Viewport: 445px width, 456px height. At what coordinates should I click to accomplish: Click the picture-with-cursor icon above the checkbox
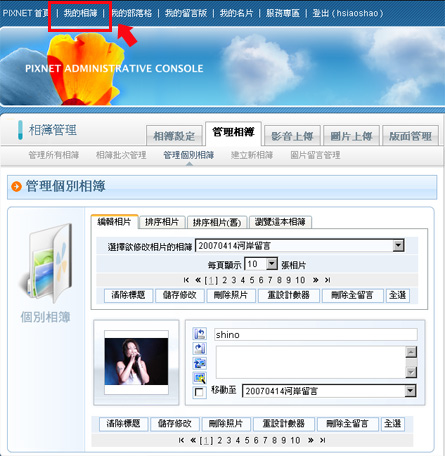(200, 378)
